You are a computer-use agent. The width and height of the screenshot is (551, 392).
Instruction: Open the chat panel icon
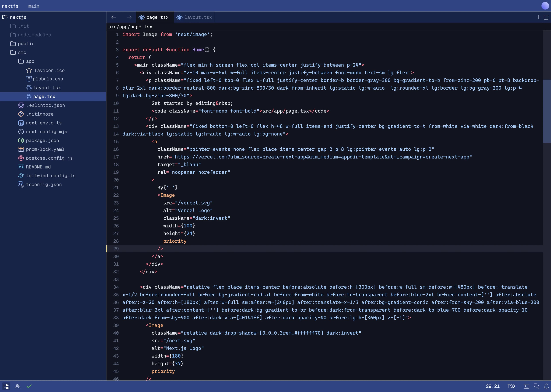point(537,386)
